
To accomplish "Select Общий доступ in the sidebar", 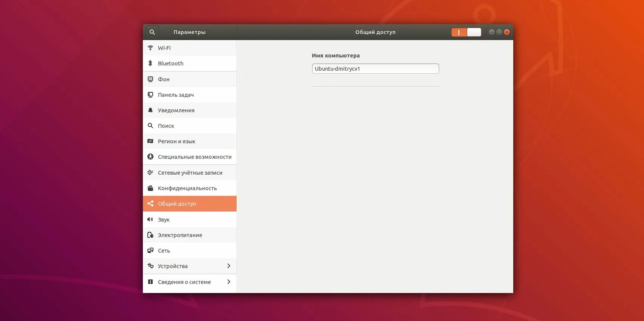I will 190,204.
